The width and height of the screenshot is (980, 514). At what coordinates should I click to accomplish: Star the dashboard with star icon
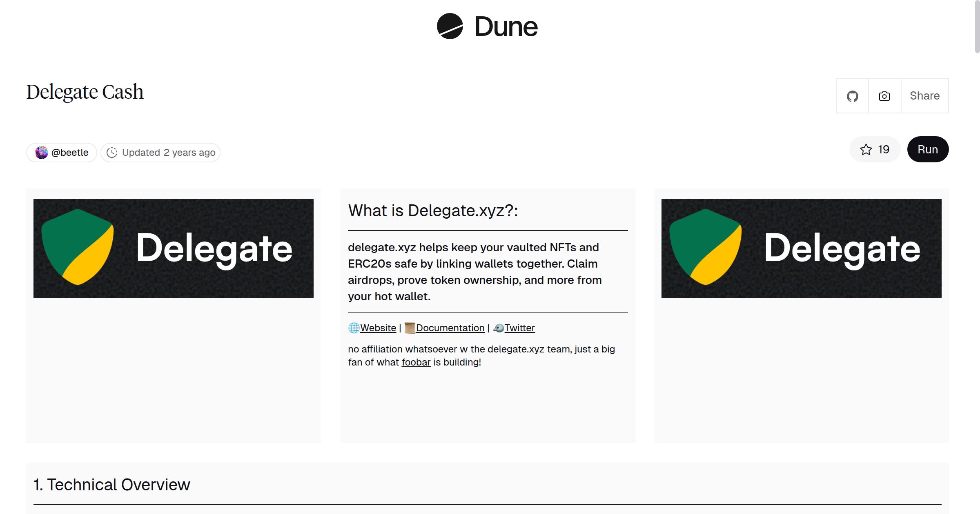[x=866, y=150]
